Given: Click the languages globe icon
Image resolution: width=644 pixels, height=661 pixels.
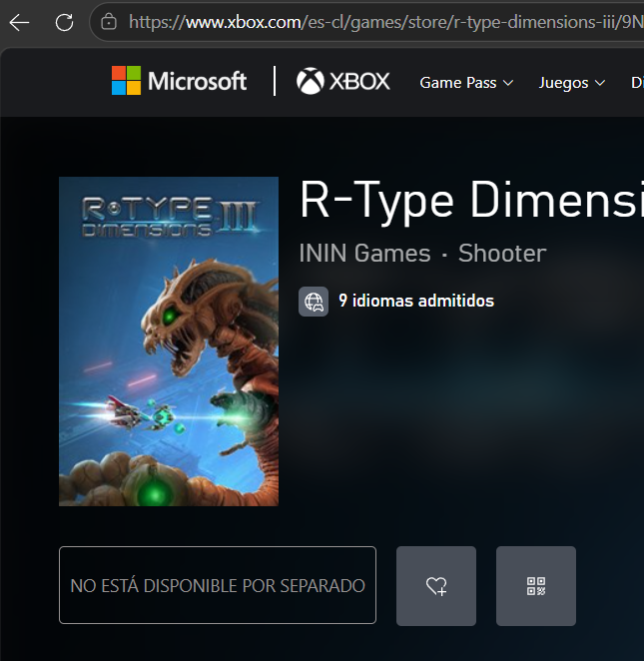Looking at the screenshot, I should [314, 302].
